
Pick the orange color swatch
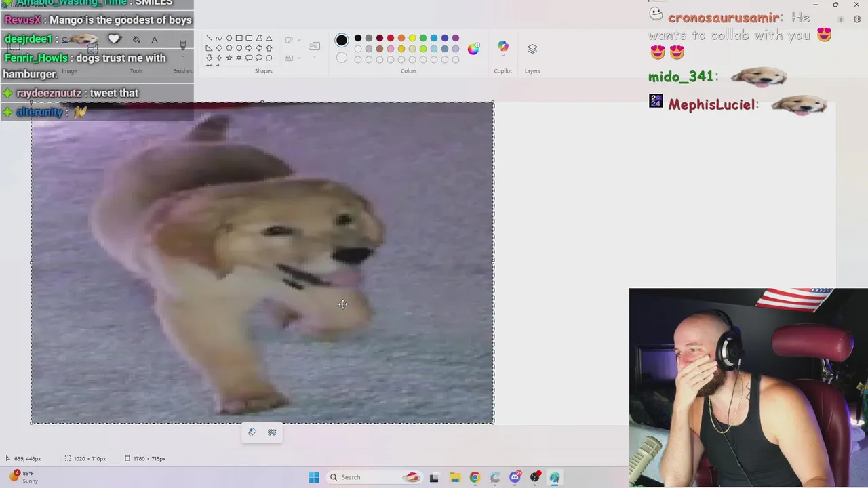tap(401, 38)
